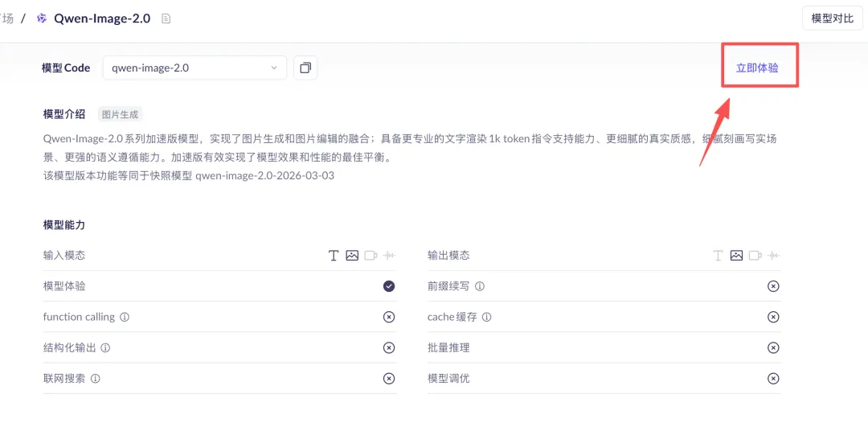The image size is (868, 427).
Task: Click the copy model code icon
Action: point(305,68)
